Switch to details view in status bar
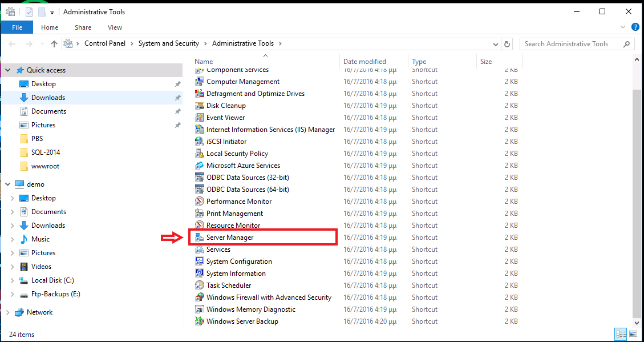 (621, 333)
